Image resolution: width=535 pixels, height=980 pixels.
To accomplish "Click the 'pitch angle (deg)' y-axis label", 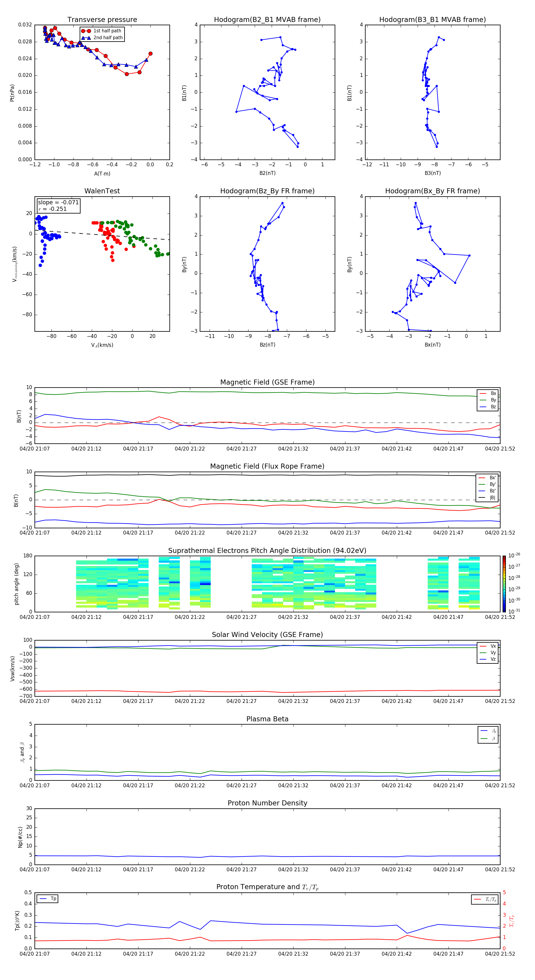I will tap(16, 584).
